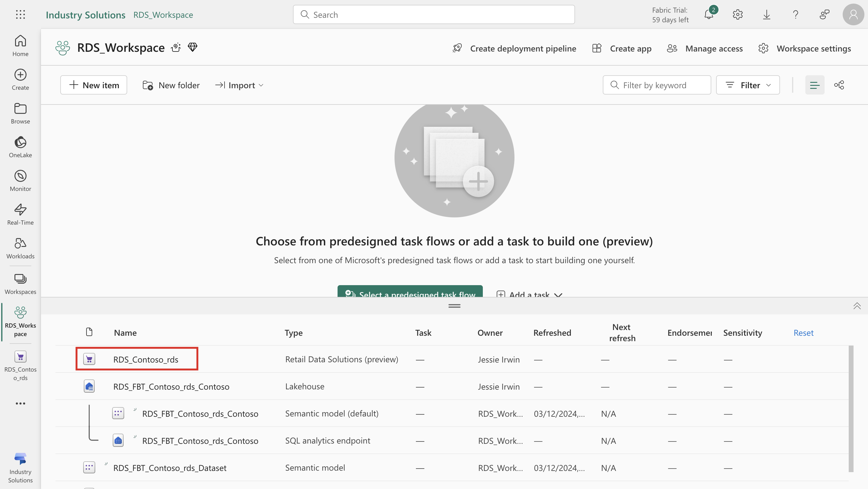Open Monitor in the sidebar

(x=20, y=180)
